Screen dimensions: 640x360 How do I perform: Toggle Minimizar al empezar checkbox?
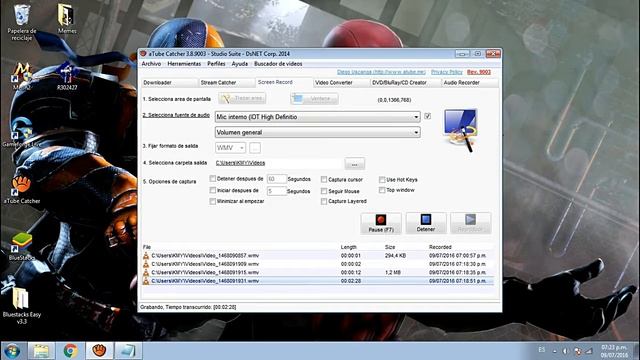213,201
